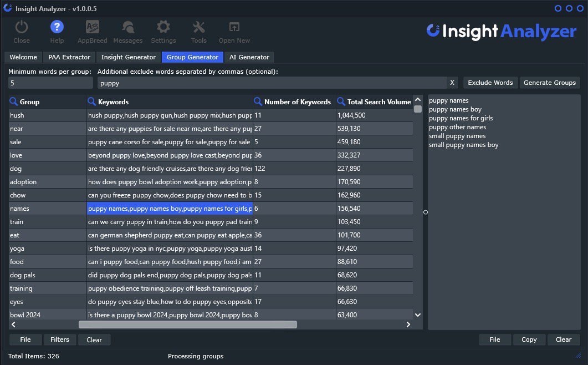Open the AI Generator tab
The image size is (588, 365).
[249, 57]
